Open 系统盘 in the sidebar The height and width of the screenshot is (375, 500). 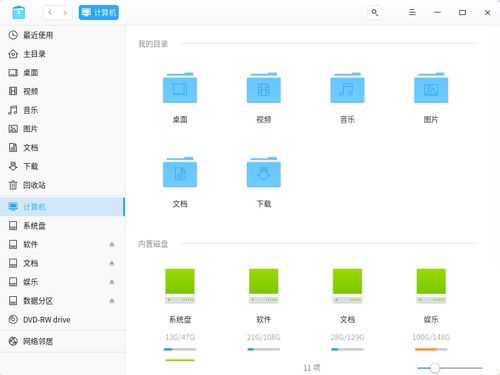click(x=62, y=226)
